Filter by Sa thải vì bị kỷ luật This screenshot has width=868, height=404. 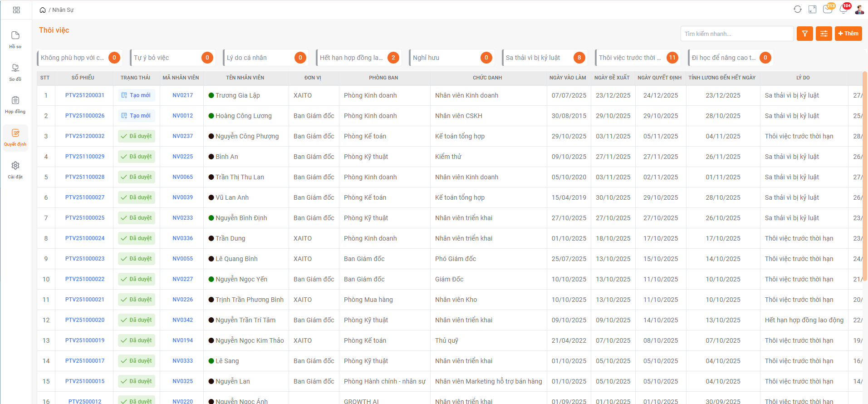coord(544,58)
